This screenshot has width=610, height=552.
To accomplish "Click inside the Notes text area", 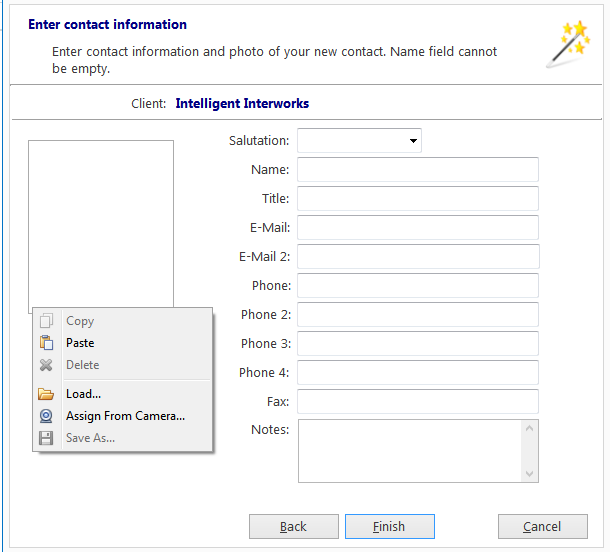I will click(410, 451).
